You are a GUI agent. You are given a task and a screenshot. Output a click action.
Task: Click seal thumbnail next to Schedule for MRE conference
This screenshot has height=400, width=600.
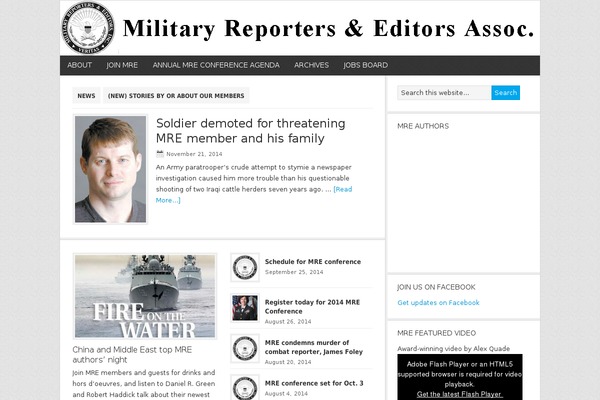point(245,267)
